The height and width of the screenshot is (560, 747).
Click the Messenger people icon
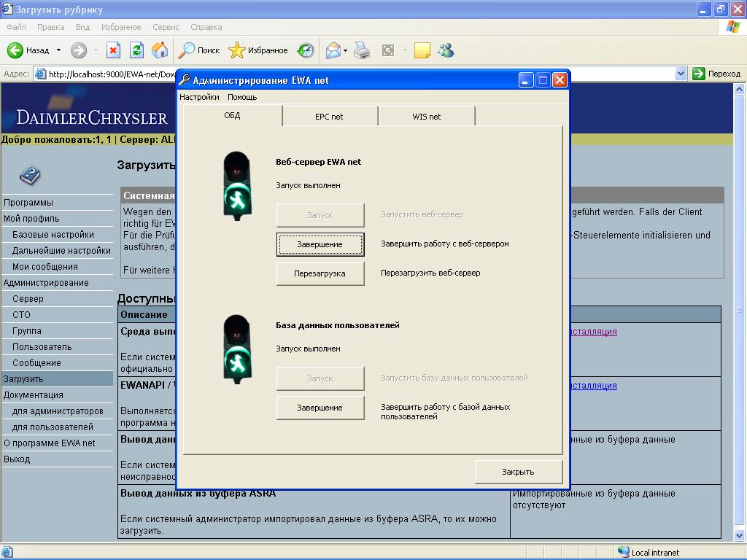(x=446, y=50)
